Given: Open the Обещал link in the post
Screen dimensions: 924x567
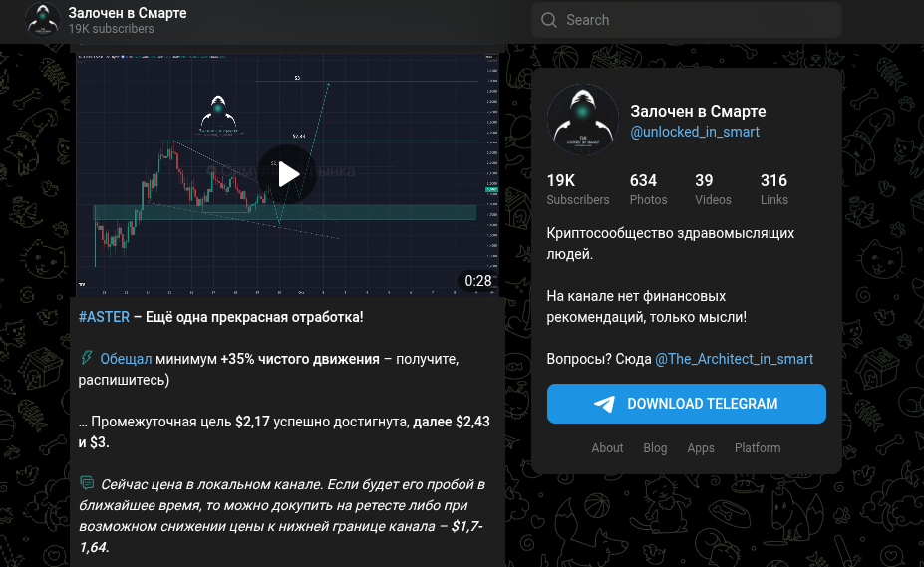Looking at the screenshot, I should (x=126, y=359).
